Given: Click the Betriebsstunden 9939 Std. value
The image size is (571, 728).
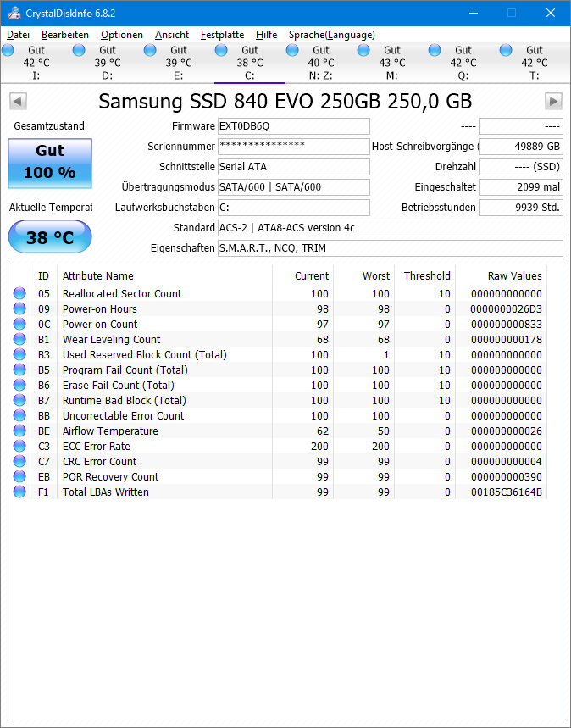Looking at the screenshot, I should point(521,208).
